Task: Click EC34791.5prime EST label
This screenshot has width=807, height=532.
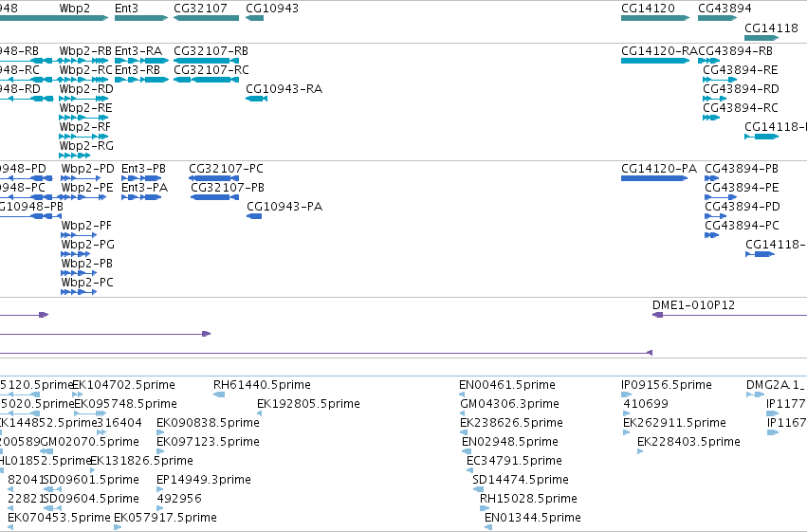Action: tap(514, 461)
